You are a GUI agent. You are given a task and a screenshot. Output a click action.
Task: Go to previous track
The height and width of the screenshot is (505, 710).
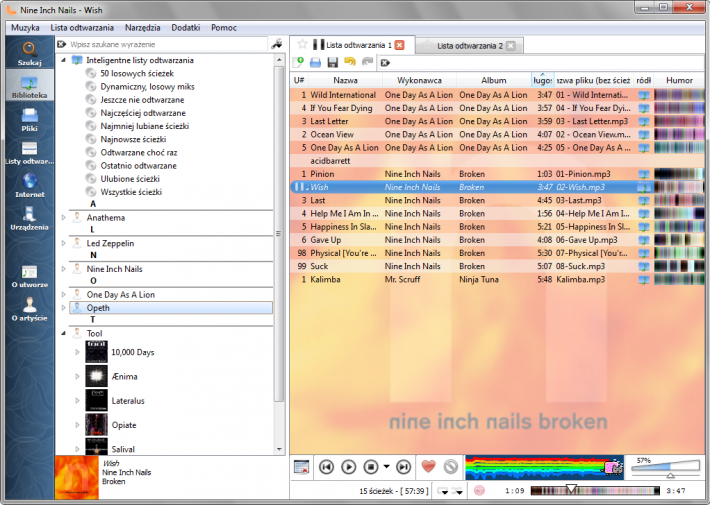point(326,467)
